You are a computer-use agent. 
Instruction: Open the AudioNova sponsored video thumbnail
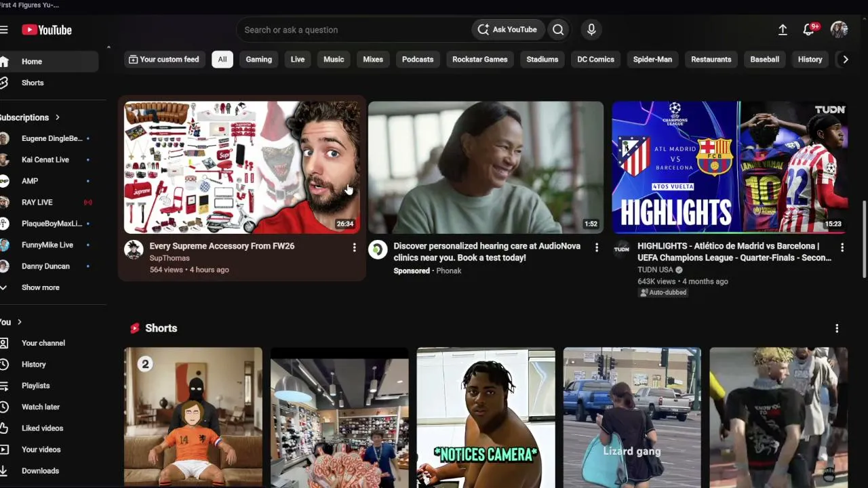click(x=486, y=167)
